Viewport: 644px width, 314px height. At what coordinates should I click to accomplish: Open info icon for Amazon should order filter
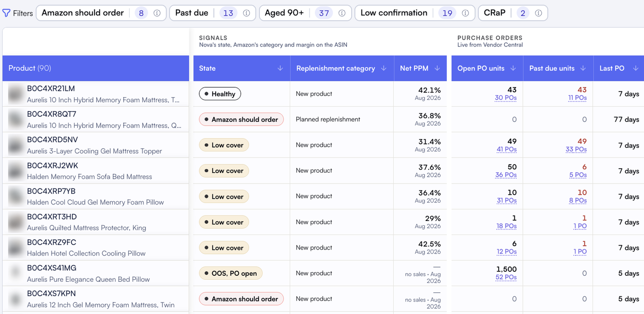pyautogui.click(x=157, y=13)
